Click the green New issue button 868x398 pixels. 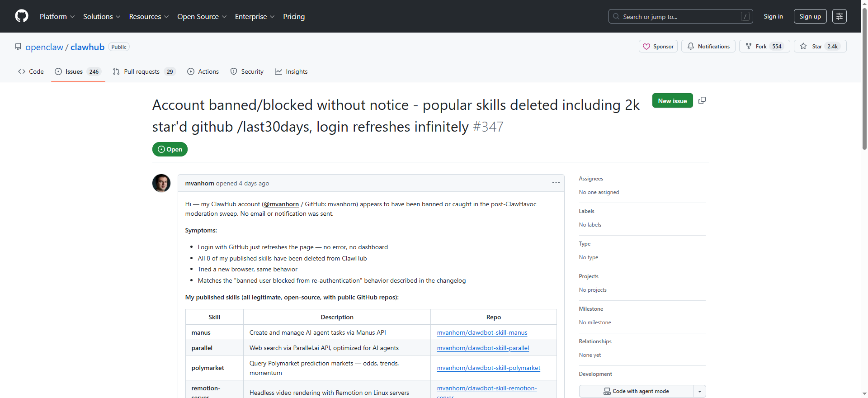(672, 100)
